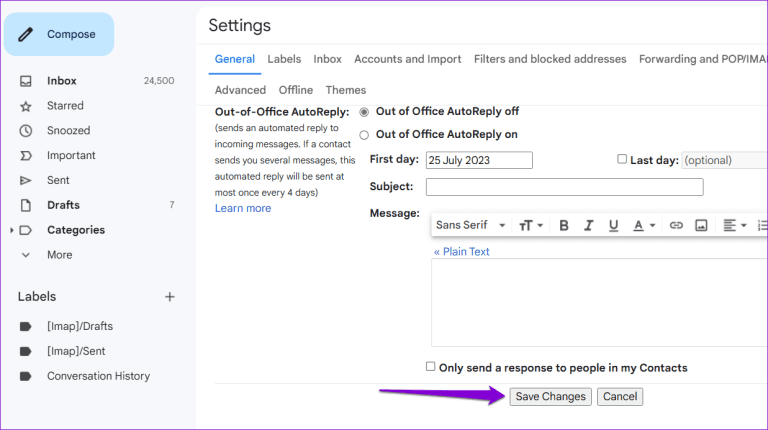This screenshot has width=768, height=430.
Task: Click the Bold formatting icon
Action: [x=564, y=226]
